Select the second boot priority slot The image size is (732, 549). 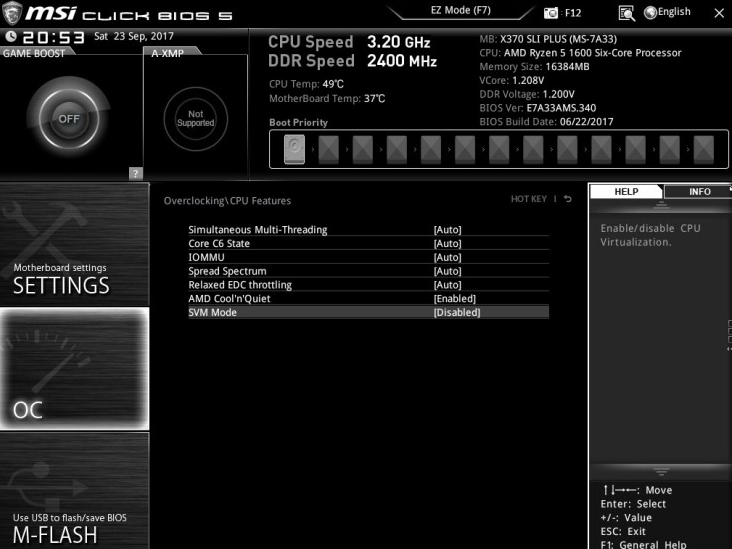click(x=329, y=149)
